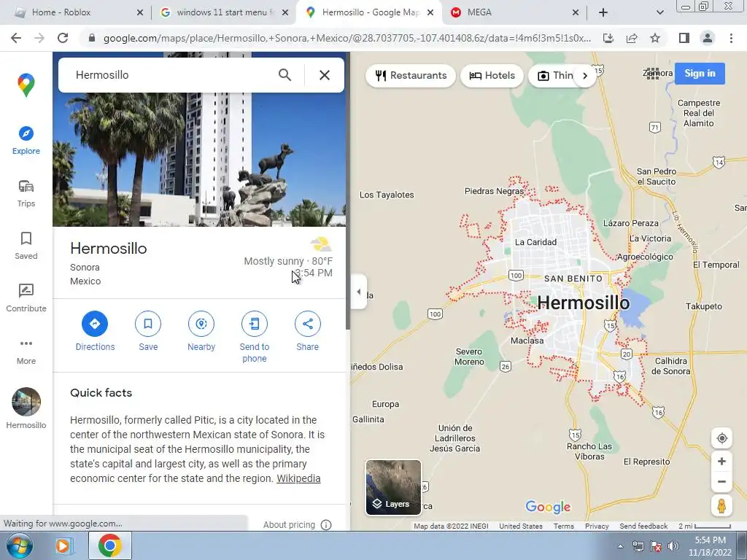This screenshot has width=747, height=560.
Task: Open the Windows Start menu
Action: click(19, 545)
